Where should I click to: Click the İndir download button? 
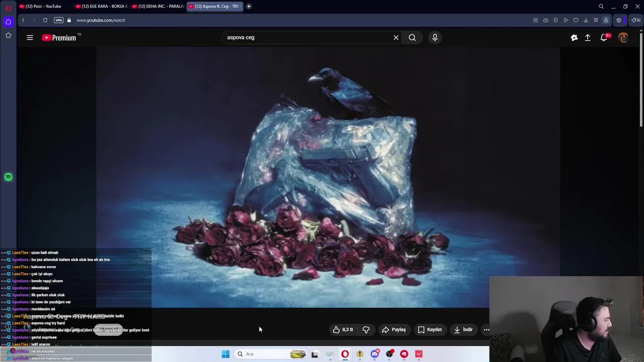tap(463, 330)
